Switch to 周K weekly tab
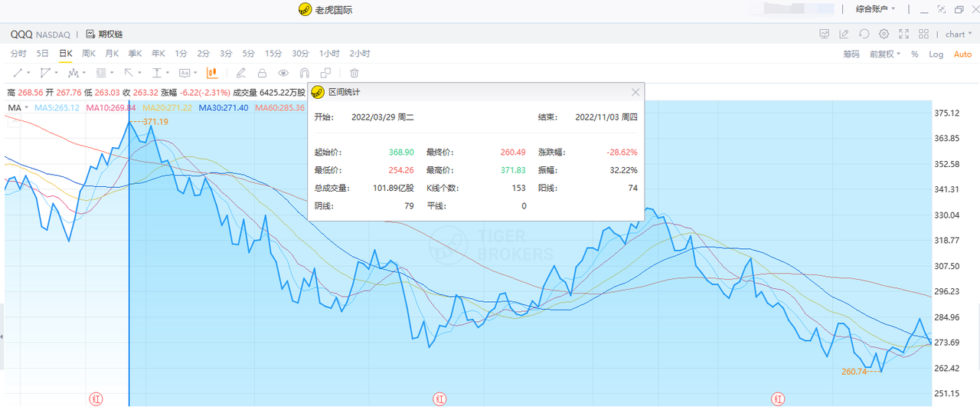Image resolution: width=980 pixels, height=407 pixels. coord(89,54)
